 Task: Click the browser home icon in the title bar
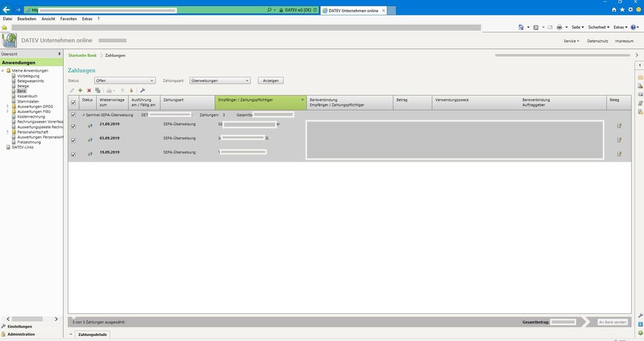[614, 10]
